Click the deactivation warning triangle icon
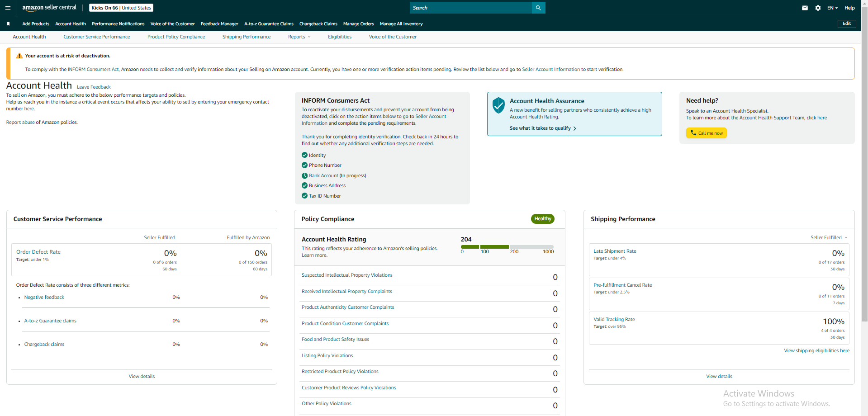 tap(19, 56)
